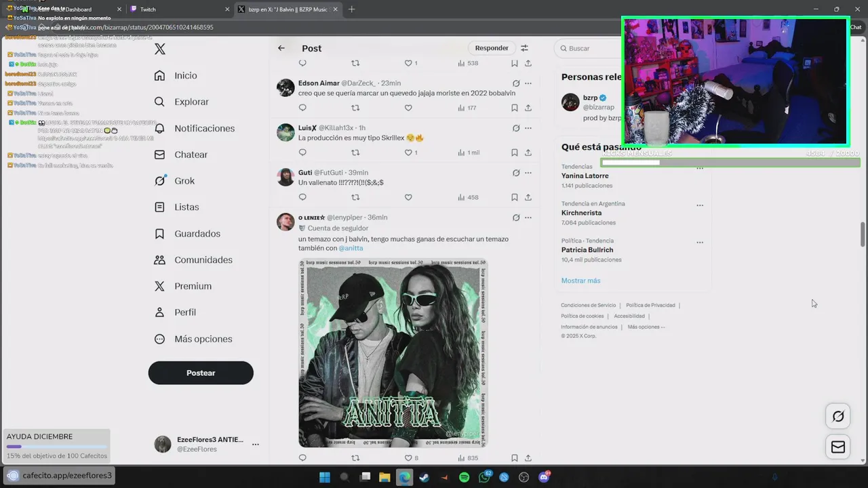Like lenypiper's Anitta post (8 likes)
Image resolution: width=868 pixels, height=488 pixels.
tap(411, 458)
